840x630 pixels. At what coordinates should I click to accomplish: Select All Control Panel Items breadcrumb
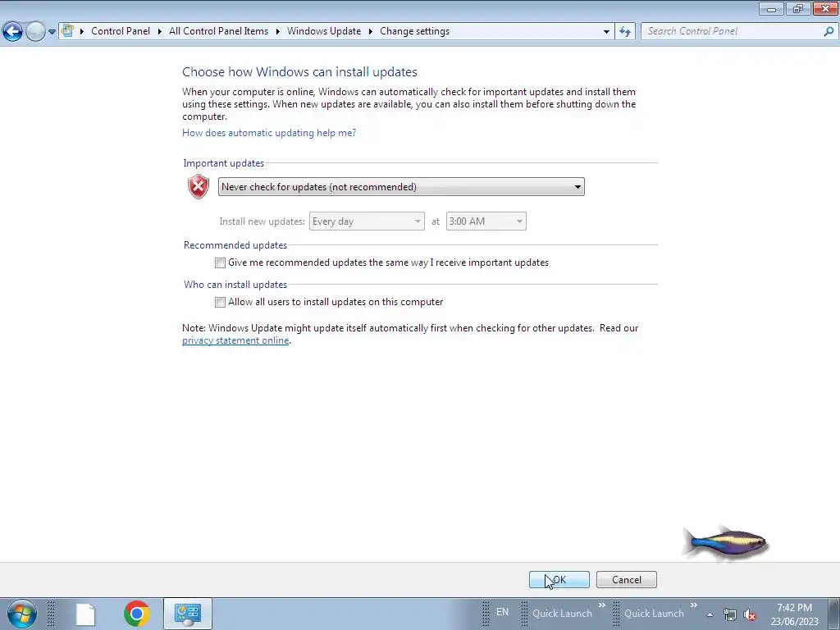218,31
